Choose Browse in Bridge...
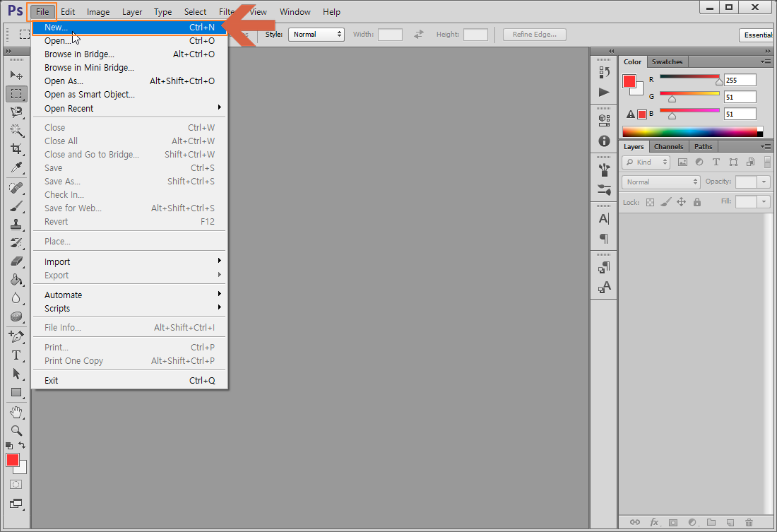This screenshot has width=777, height=532. click(x=129, y=54)
